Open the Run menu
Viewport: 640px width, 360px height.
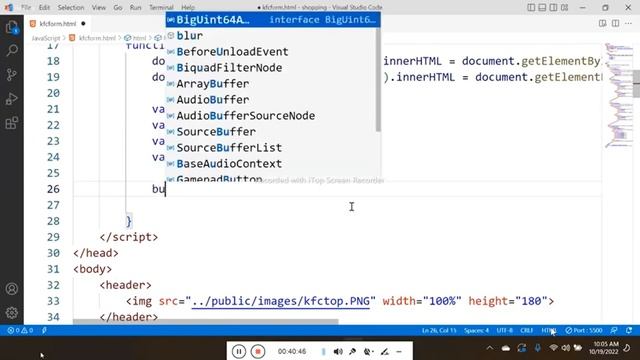pyautogui.click(x=135, y=7)
